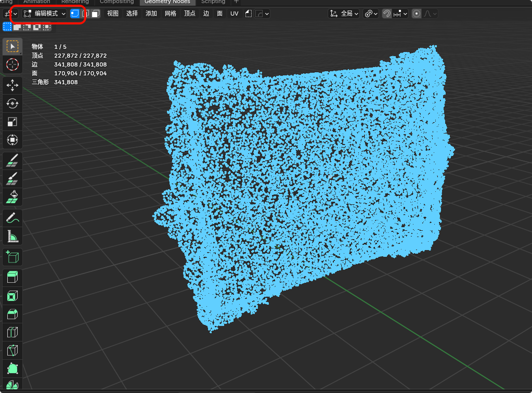Click the + to add a new workspace
This screenshot has height=393, width=532.
click(236, 2)
